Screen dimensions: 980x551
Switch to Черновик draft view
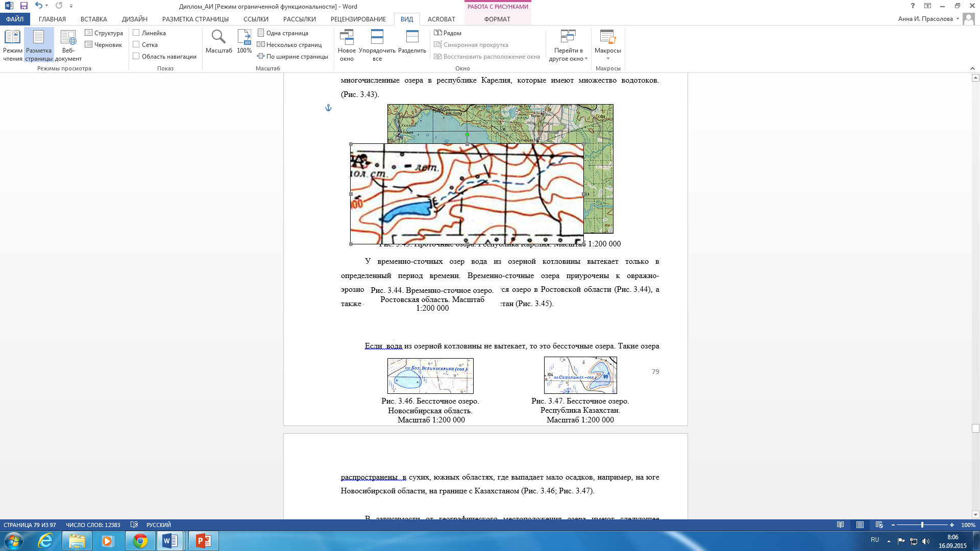pos(104,45)
